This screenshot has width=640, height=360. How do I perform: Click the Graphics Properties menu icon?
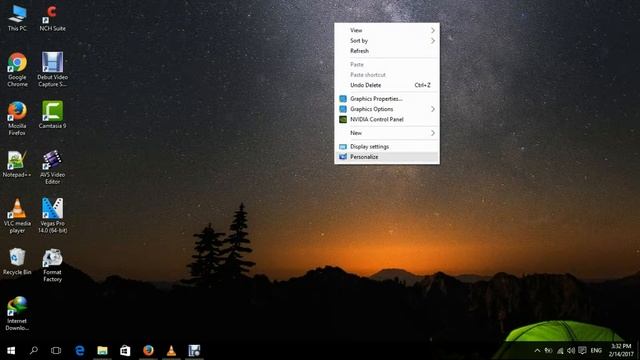click(343, 99)
